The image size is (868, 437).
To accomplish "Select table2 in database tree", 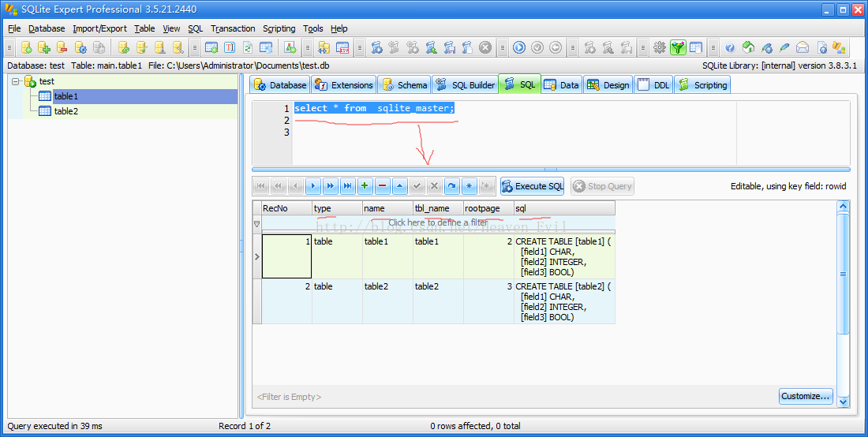I will click(x=65, y=111).
